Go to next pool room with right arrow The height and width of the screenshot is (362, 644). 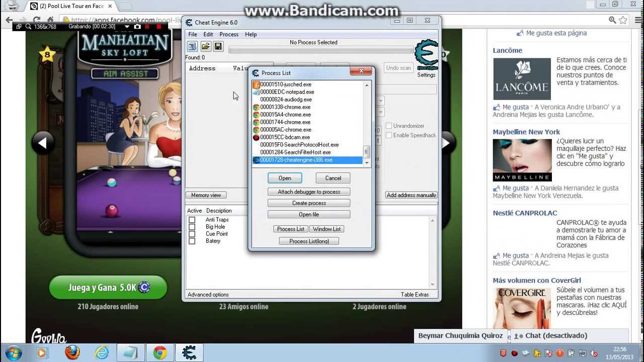click(x=446, y=143)
